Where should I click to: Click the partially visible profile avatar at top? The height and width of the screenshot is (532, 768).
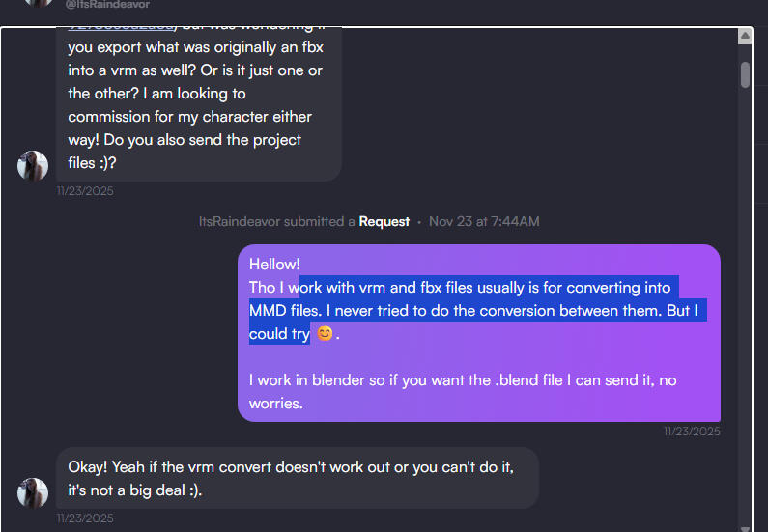pos(37,3)
